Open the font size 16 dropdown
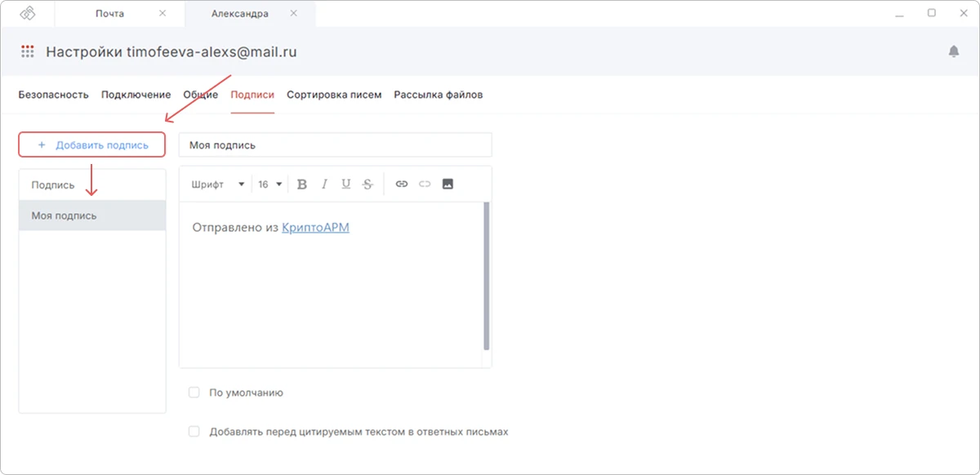Screen dimensions: 980x475 tap(270, 184)
